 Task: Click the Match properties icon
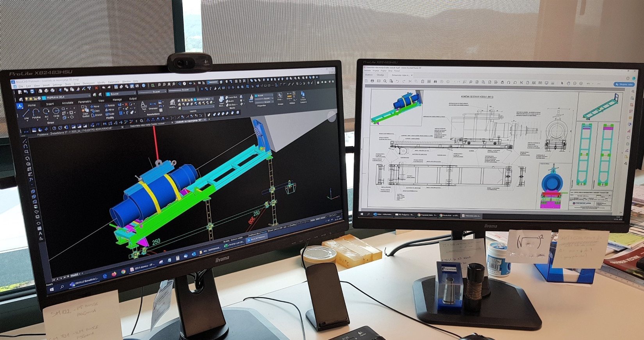pyautogui.click(x=251, y=98)
